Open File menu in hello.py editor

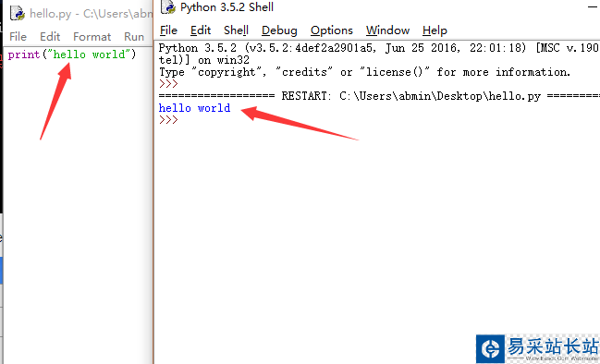pyautogui.click(x=18, y=37)
